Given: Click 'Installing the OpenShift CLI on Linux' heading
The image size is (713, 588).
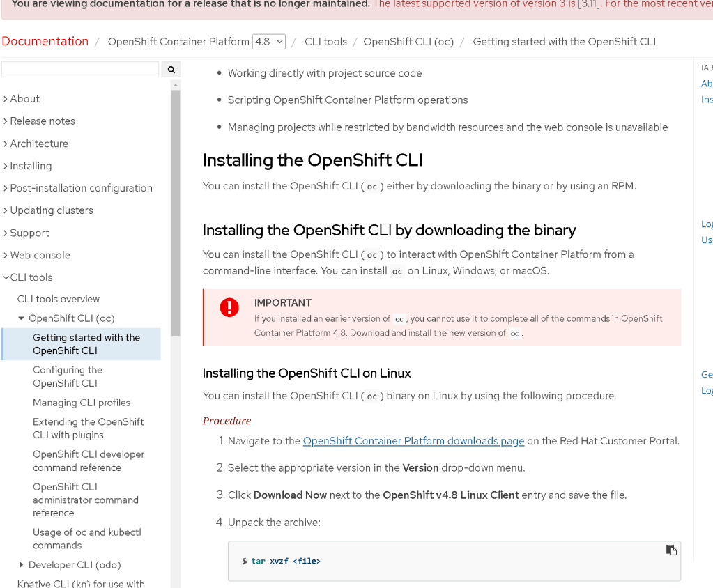Looking at the screenshot, I should [307, 373].
